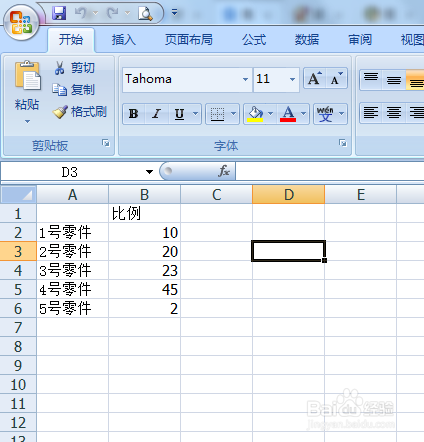Screen dimensions: 424x442
Task: Apply red font color
Action: (288, 114)
